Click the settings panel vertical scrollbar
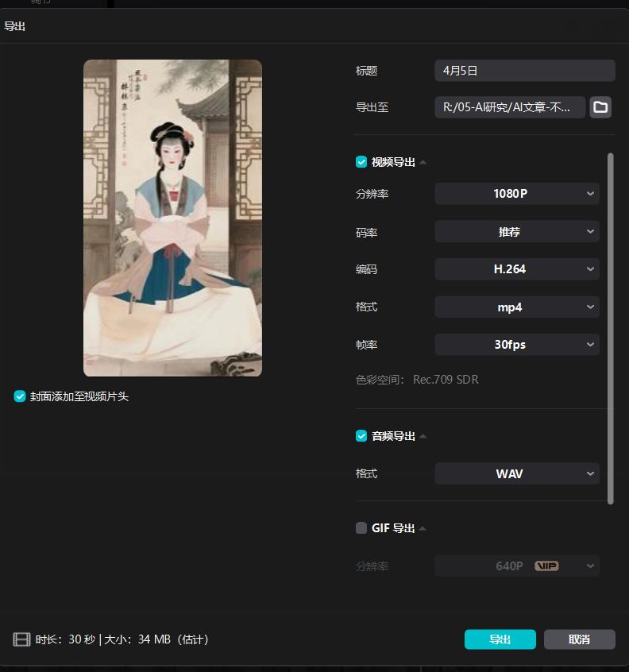 coord(611,329)
